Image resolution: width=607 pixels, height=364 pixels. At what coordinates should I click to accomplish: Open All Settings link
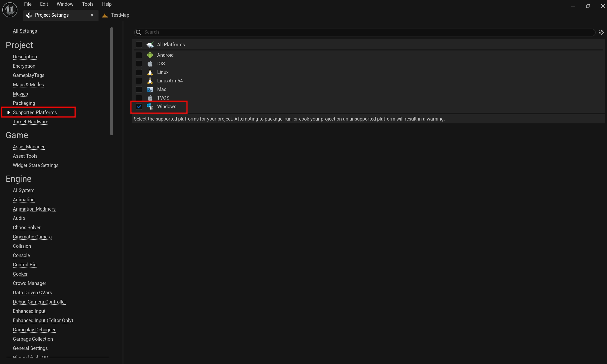pyautogui.click(x=25, y=31)
